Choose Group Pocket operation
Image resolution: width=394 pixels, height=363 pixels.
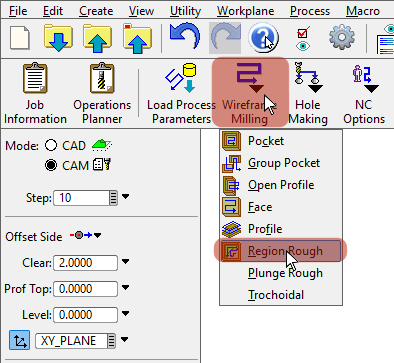(281, 163)
